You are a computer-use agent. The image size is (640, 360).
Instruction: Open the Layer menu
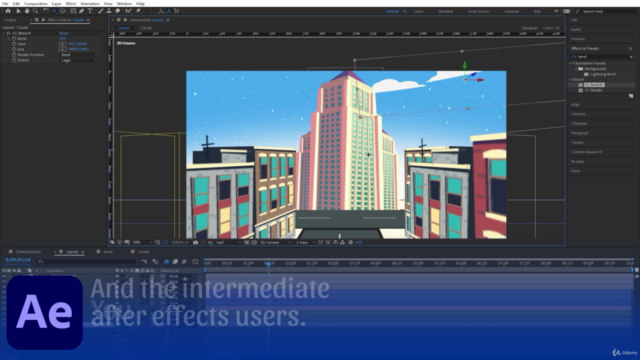pos(56,3)
